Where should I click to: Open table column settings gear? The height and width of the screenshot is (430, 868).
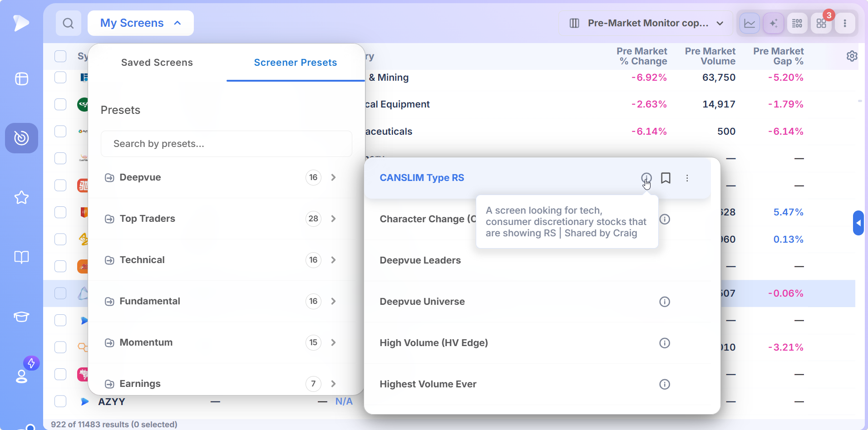[852, 56]
